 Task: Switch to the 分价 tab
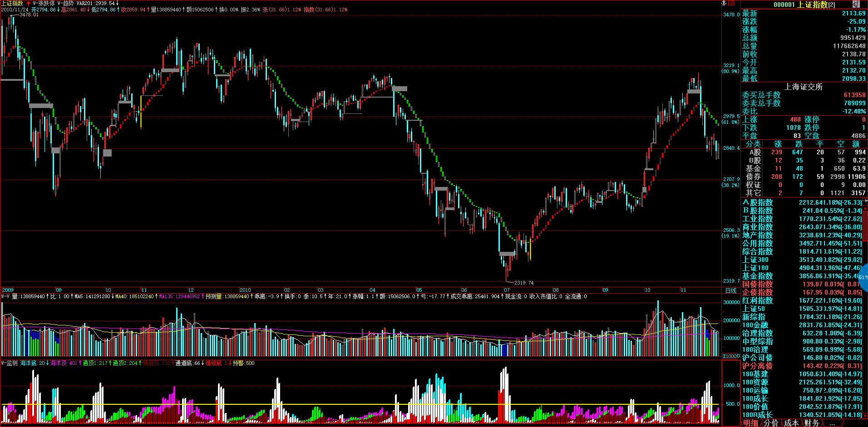[x=770, y=423]
